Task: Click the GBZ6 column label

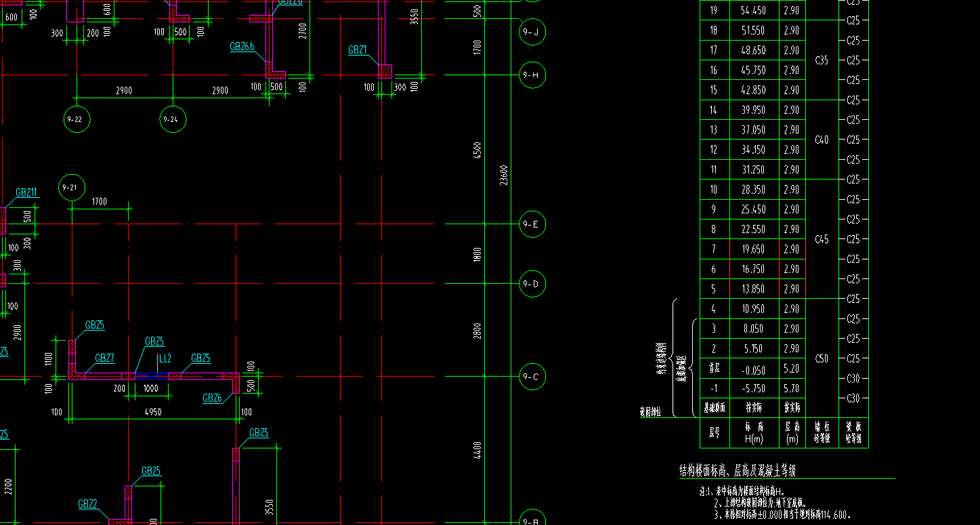Action: (212, 398)
